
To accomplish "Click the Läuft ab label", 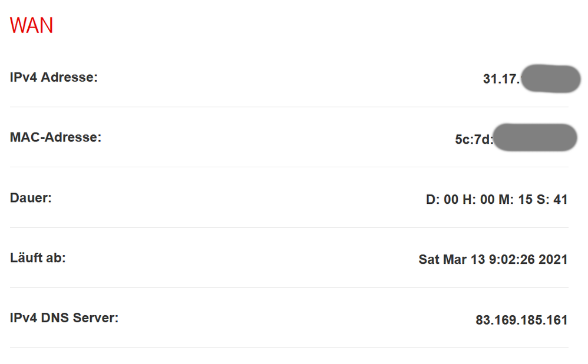I will click(38, 258).
